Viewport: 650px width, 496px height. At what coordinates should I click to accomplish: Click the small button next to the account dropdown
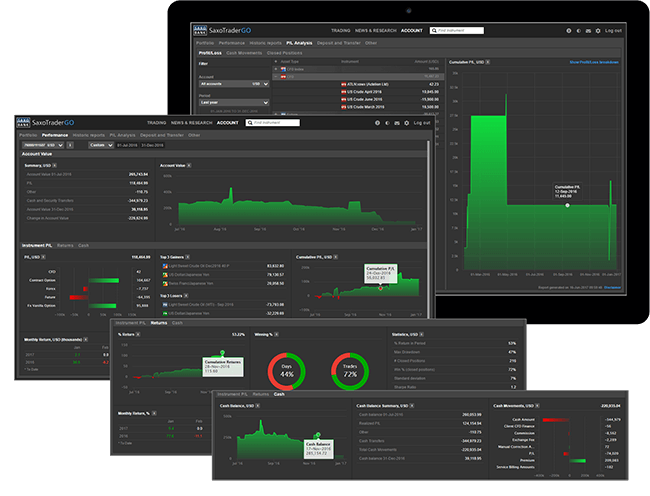[70, 145]
